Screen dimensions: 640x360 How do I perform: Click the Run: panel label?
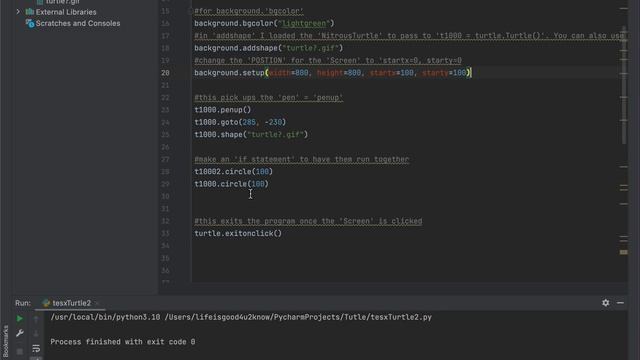[x=23, y=303]
